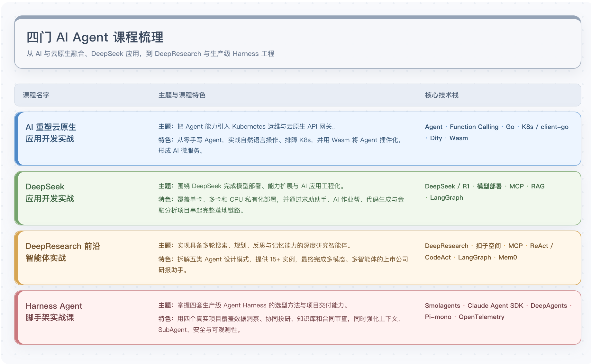Select the RAG tag in DeepSeek row
The width and height of the screenshot is (591, 364).
538,186
